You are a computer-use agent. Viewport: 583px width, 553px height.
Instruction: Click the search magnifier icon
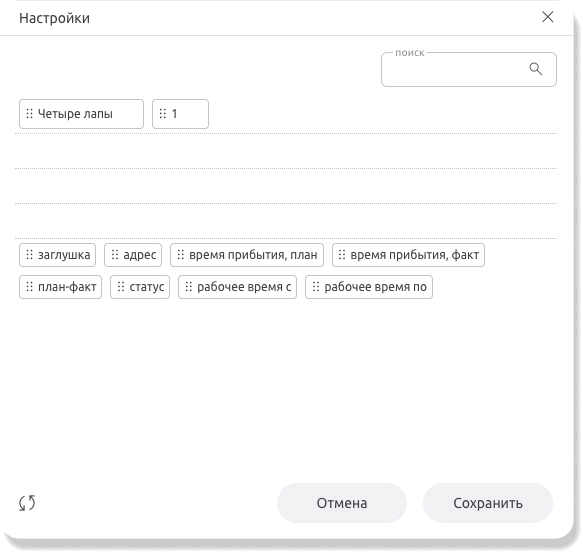535,69
